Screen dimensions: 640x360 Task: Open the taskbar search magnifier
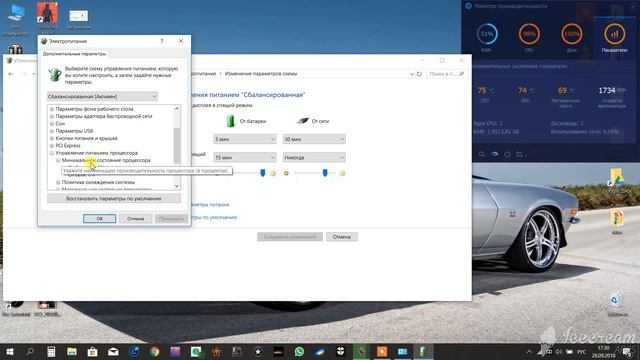(30, 351)
